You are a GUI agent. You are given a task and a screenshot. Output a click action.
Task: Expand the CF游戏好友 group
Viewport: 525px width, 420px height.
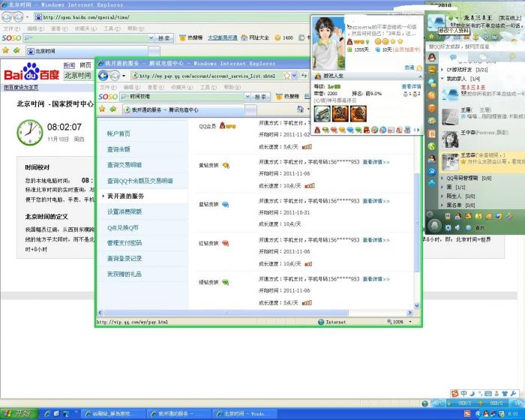click(442, 70)
